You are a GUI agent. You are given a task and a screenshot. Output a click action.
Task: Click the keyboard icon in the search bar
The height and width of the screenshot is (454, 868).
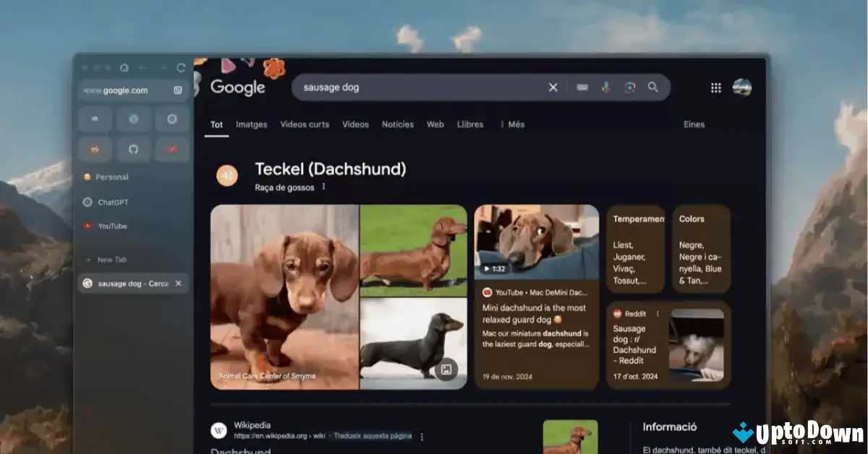(x=582, y=87)
